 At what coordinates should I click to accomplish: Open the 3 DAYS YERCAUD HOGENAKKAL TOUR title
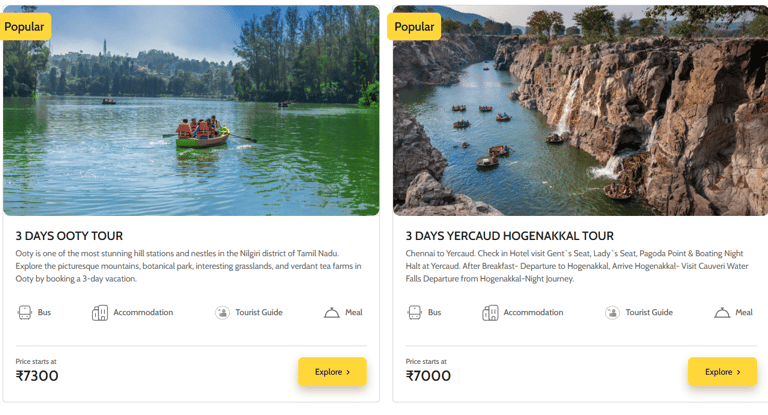pyautogui.click(x=509, y=236)
